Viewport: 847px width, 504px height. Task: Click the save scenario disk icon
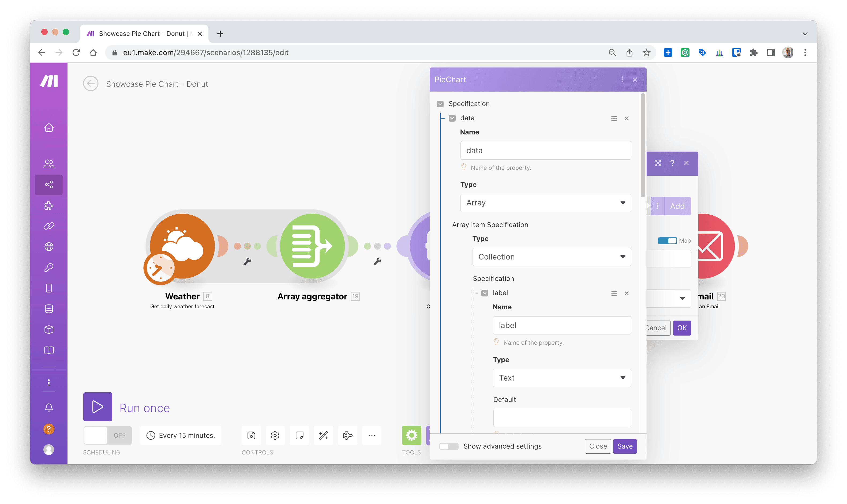tap(251, 435)
